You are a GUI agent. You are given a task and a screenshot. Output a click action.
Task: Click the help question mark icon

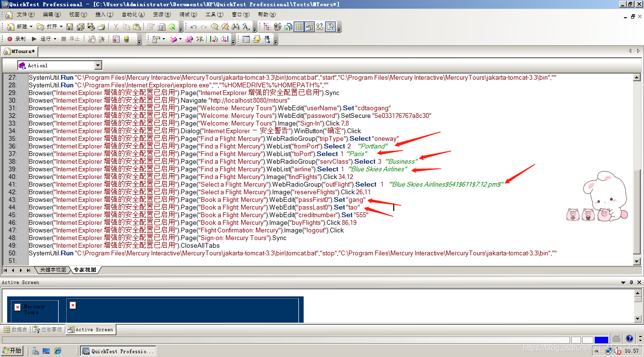click(x=629, y=339)
